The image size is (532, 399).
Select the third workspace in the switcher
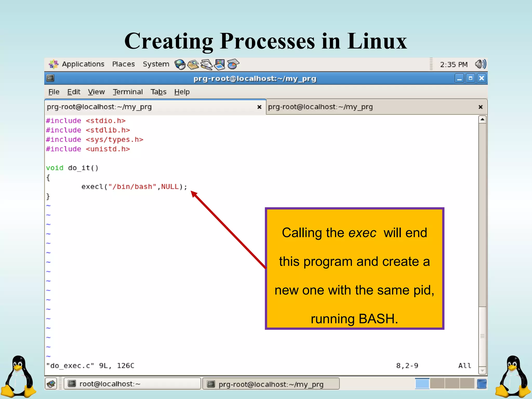click(x=452, y=383)
